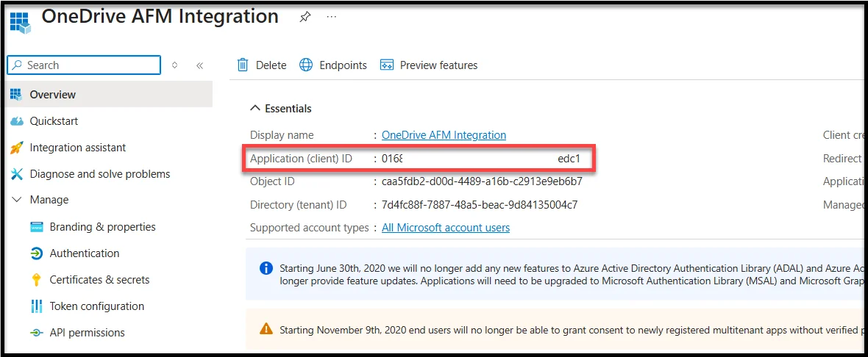Click the Manage section label
The width and height of the screenshot is (868, 357).
click(49, 200)
